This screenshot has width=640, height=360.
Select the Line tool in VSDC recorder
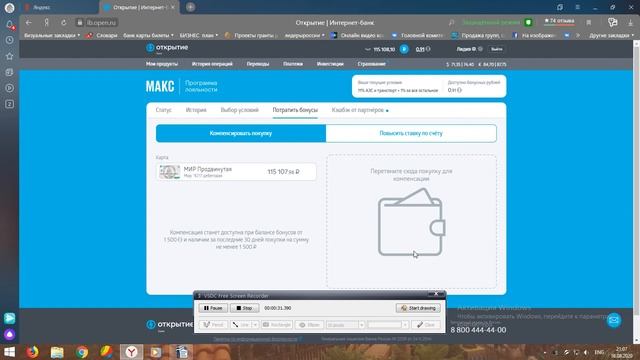coord(240,325)
